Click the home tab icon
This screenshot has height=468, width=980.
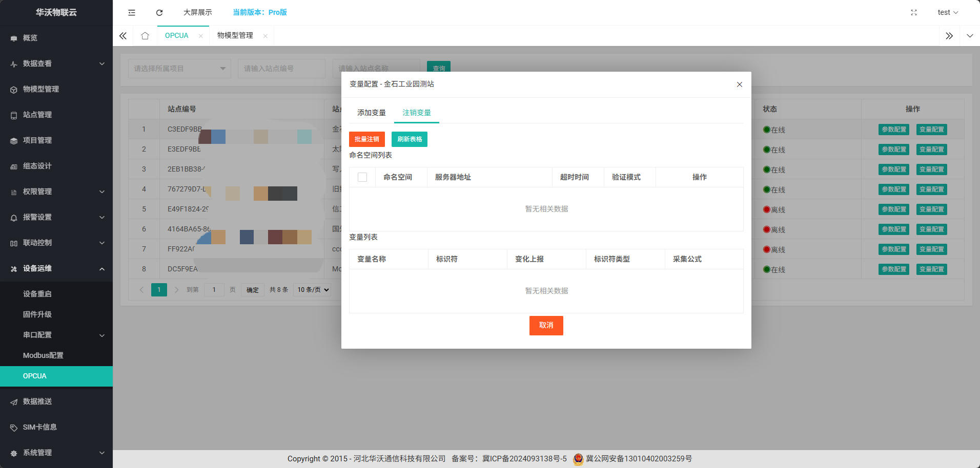coord(145,36)
